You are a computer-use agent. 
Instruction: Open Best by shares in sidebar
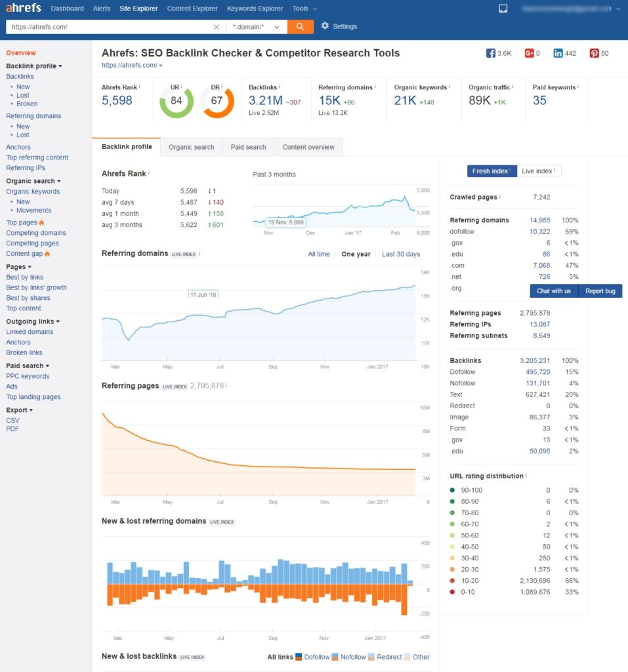point(28,298)
